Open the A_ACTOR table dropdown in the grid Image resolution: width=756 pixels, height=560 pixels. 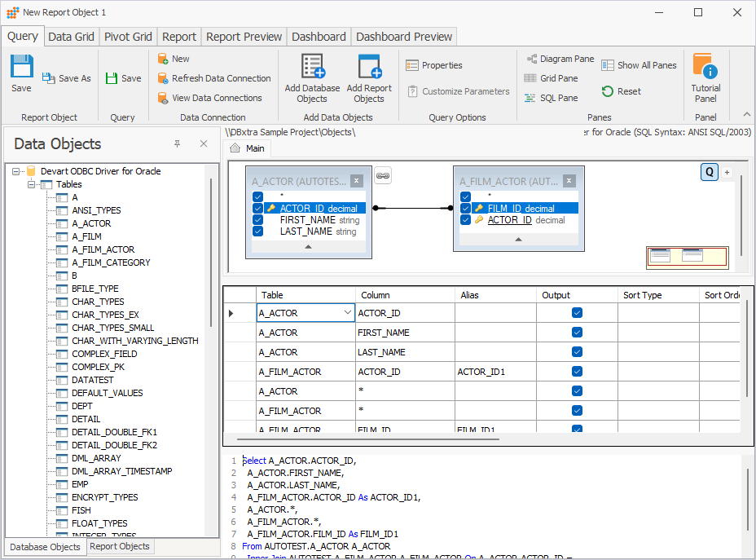pos(349,312)
